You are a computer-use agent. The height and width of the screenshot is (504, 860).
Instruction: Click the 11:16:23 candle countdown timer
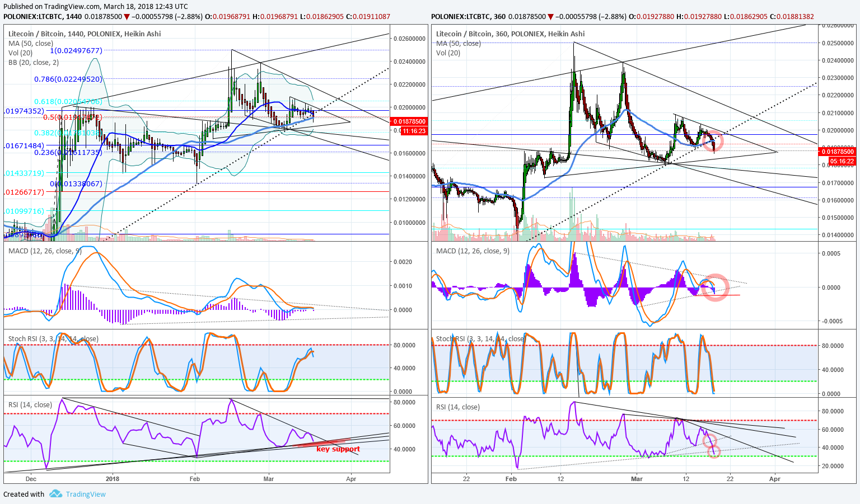point(414,131)
